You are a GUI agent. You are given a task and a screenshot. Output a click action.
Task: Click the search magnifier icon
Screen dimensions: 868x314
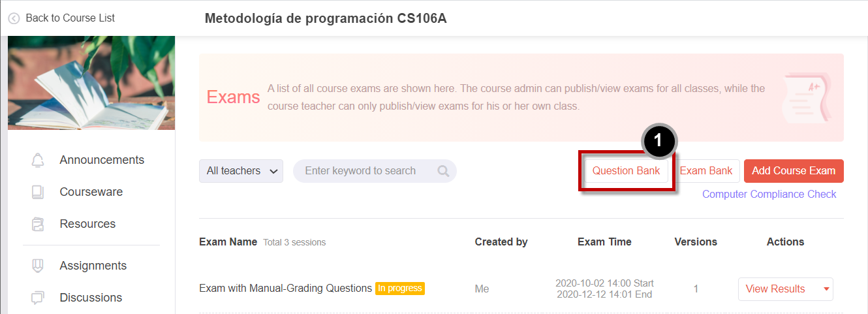pos(443,171)
